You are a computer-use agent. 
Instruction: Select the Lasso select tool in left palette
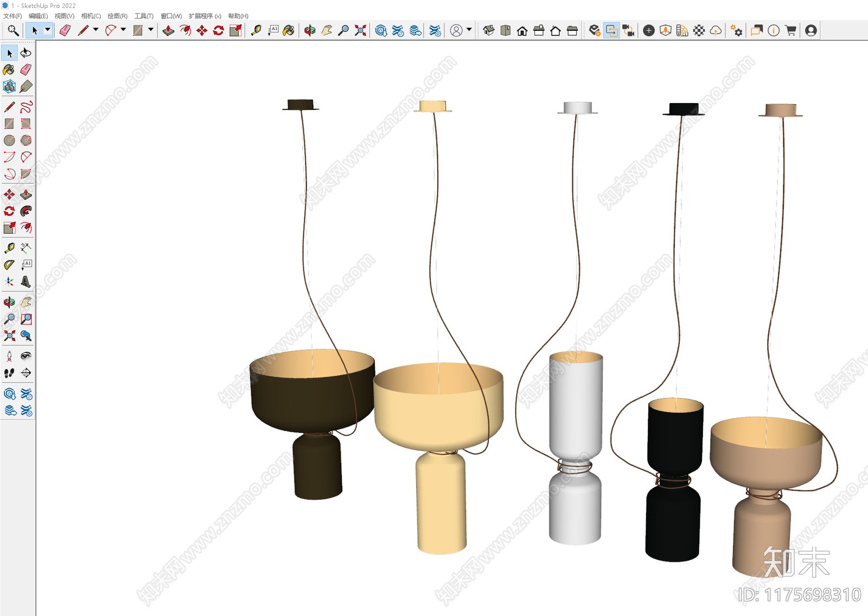[x=26, y=53]
